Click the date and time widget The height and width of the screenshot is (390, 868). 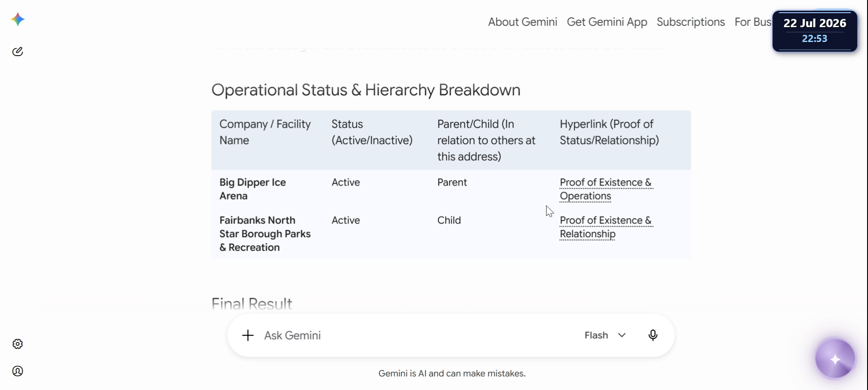[x=815, y=31]
